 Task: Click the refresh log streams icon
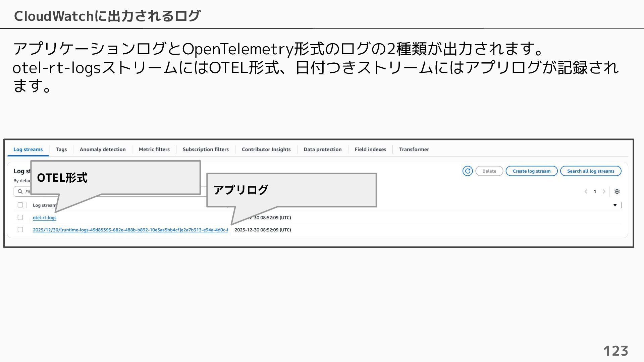[467, 171]
